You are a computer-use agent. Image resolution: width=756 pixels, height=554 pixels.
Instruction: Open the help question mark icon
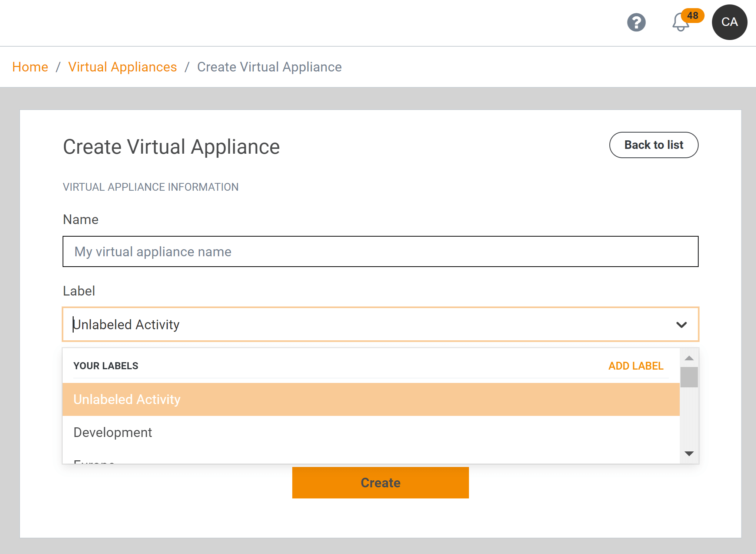pos(636,23)
